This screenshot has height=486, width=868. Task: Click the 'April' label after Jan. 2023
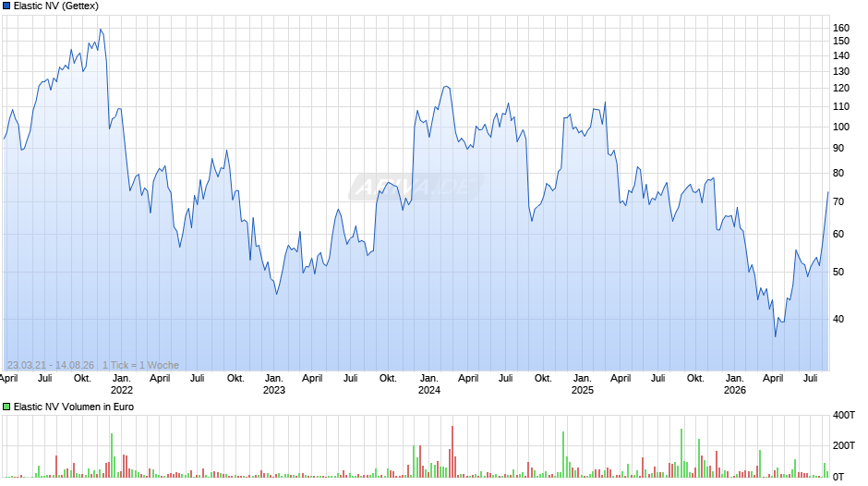point(312,379)
